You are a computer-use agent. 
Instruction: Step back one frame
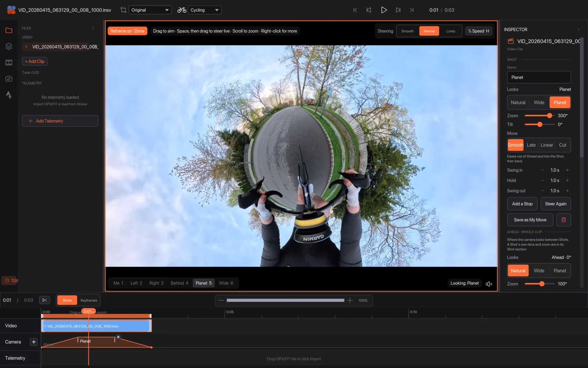369,10
